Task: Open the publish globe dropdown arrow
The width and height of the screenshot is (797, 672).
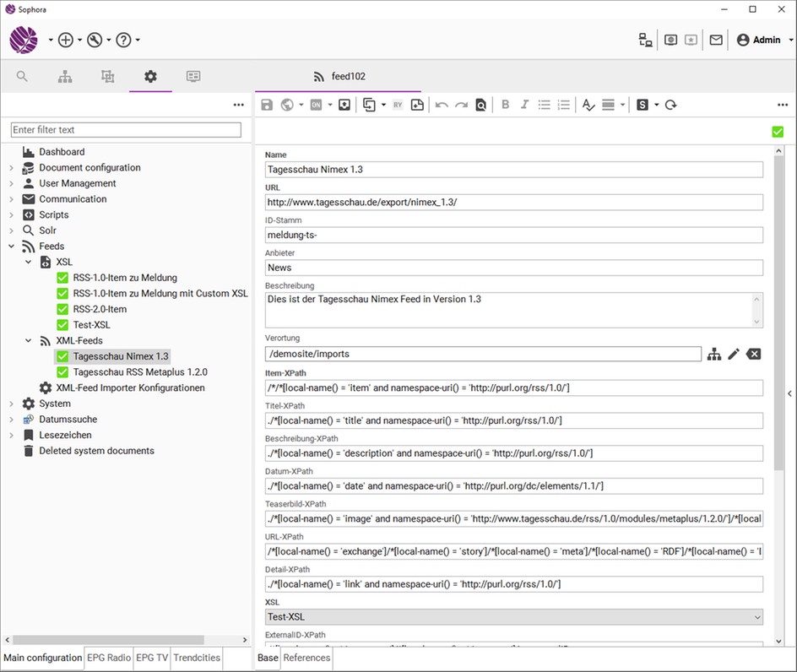Action: [x=301, y=105]
